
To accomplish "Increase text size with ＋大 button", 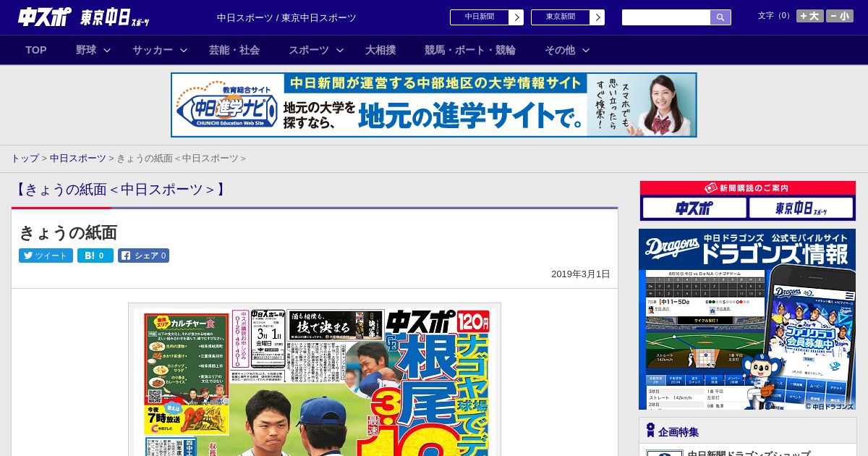I will tap(810, 16).
